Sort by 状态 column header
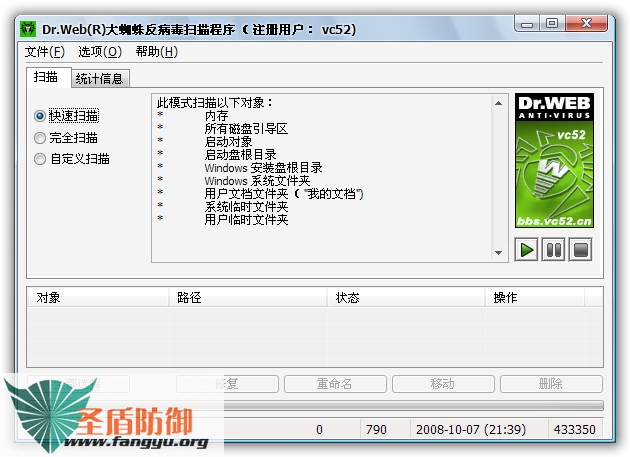630x457 pixels. pos(406,297)
